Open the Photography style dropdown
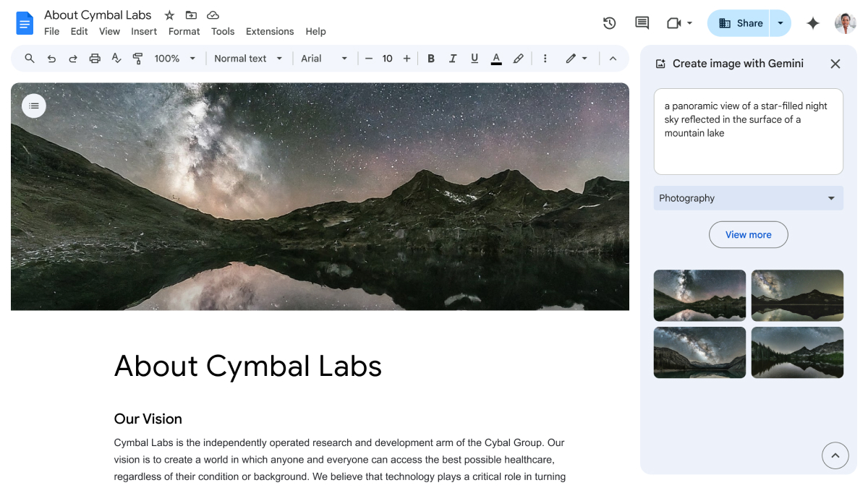Image resolution: width=868 pixels, height=488 pixels. [x=748, y=197]
